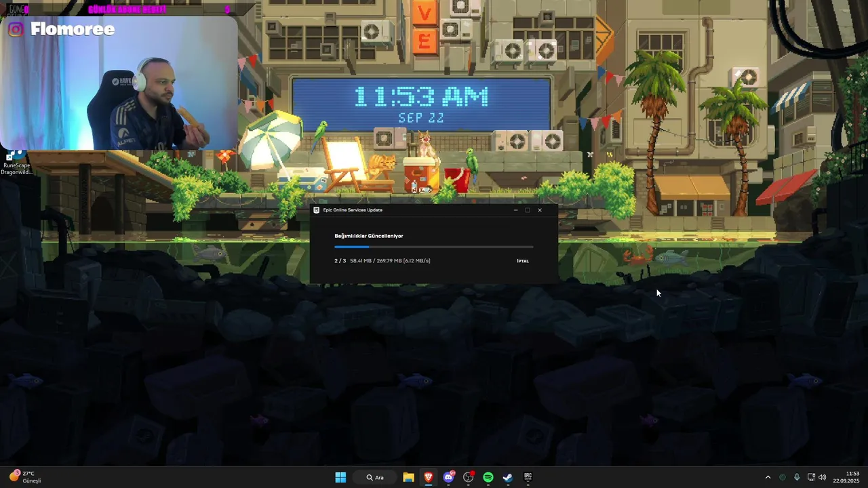
Task: Open the weather widget showing 27°C Güneşli
Action: [x=25, y=477]
